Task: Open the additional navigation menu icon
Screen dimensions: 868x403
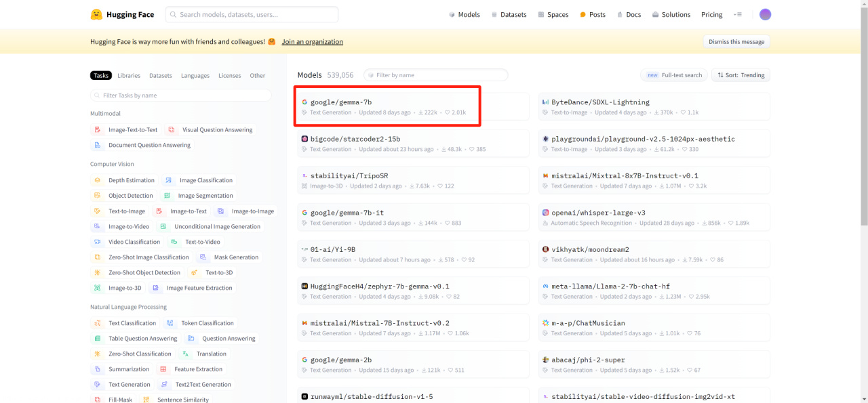Action: [738, 14]
